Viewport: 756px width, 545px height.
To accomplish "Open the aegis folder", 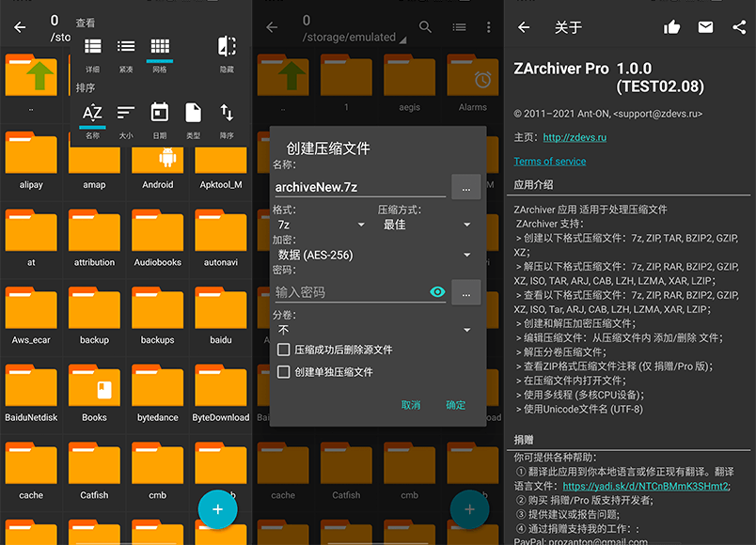I will point(409,83).
